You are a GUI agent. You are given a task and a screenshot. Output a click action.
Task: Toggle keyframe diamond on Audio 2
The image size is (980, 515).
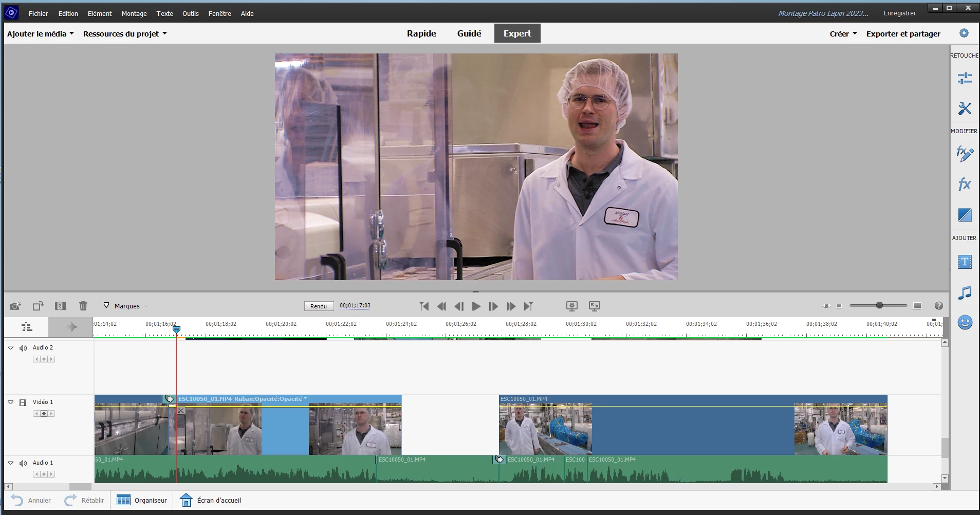[x=44, y=359]
